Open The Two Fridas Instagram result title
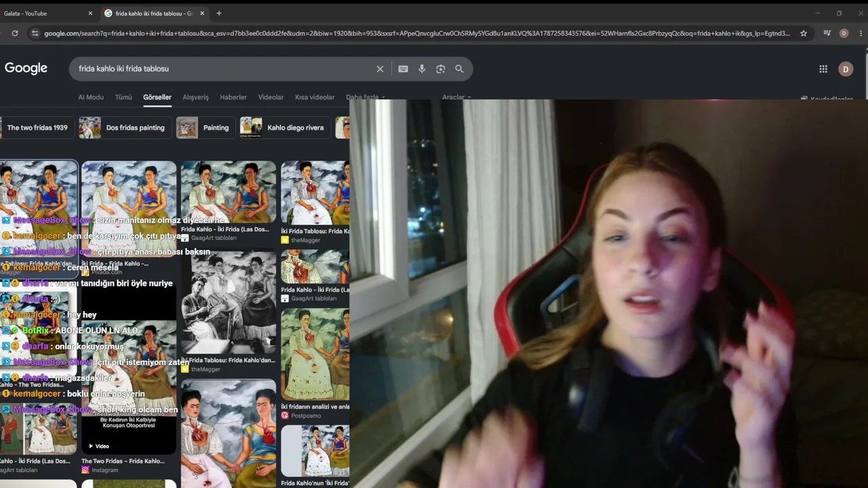 click(123, 461)
